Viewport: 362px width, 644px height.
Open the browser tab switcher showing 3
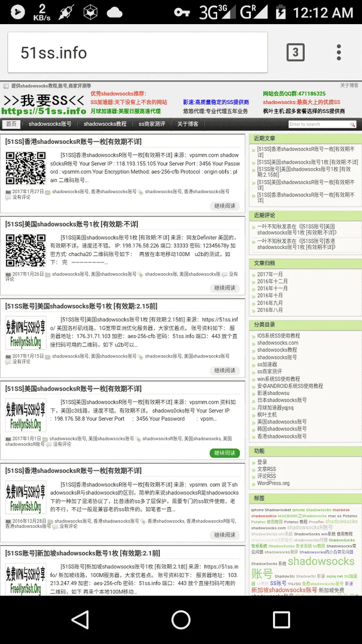(295, 53)
